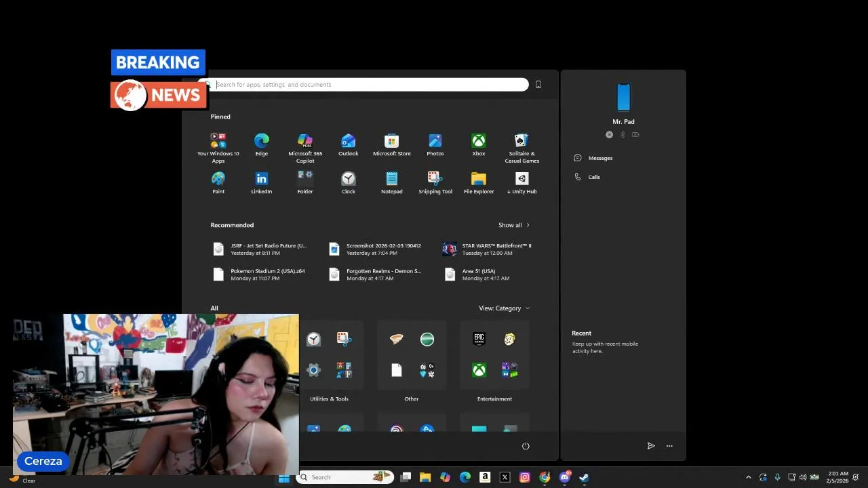Open Instagram from the taskbar
This screenshot has height=488, width=868.
pyautogui.click(x=525, y=477)
